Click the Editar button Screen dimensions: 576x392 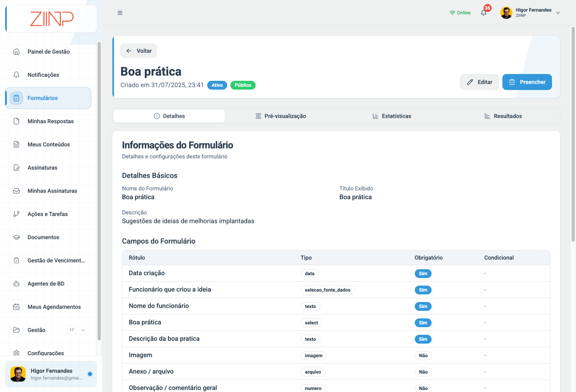click(479, 82)
